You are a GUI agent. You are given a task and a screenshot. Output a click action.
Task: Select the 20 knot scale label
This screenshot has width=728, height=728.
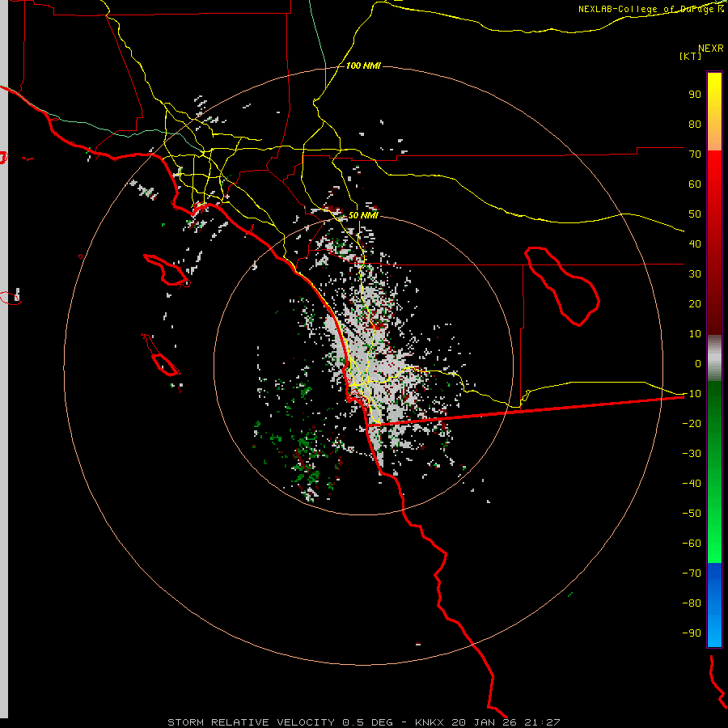pyautogui.click(x=695, y=304)
